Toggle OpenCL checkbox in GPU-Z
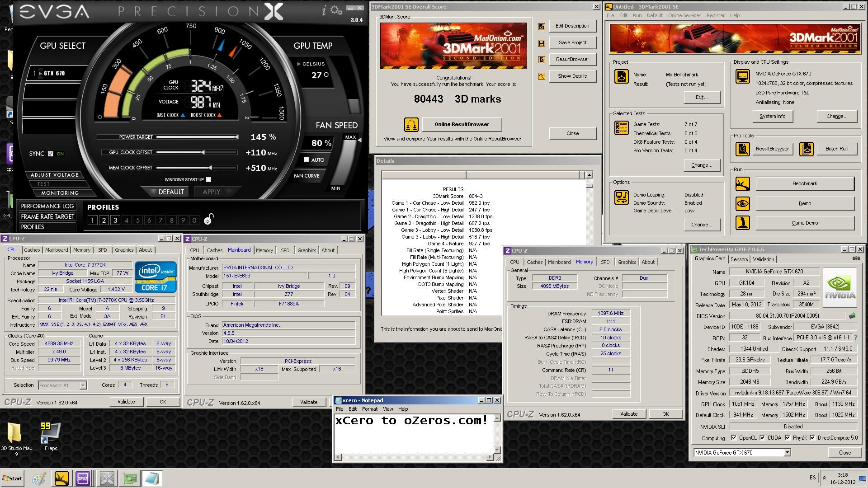The height and width of the screenshot is (488, 868). pos(733,437)
